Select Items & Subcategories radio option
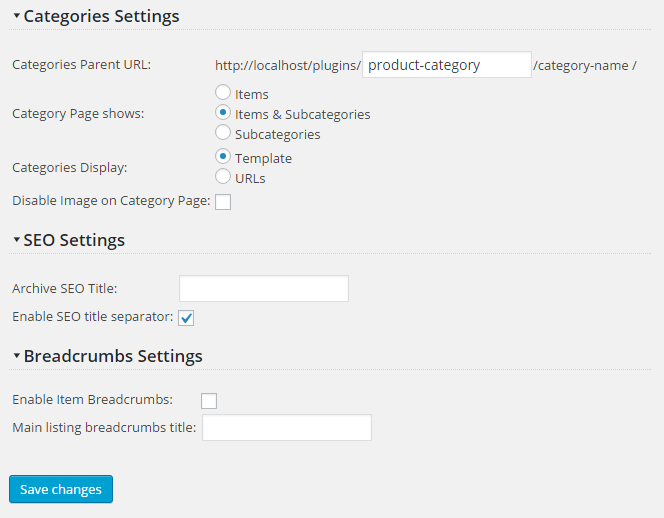The height and width of the screenshot is (518, 664). click(x=223, y=113)
